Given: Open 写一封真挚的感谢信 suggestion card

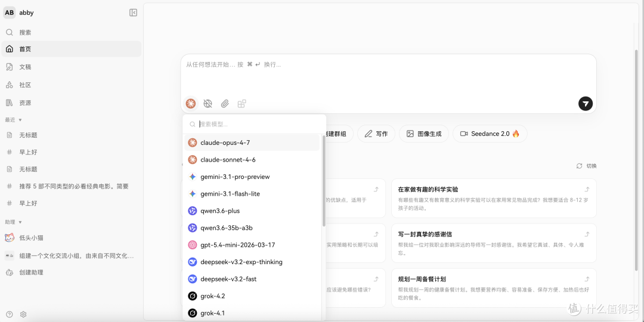Looking at the screenshot, I should pyautogui.click(x=494, y=243).
